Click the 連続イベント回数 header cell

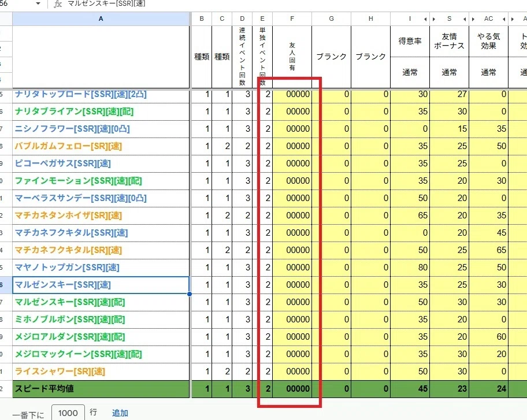coord(242,57)
